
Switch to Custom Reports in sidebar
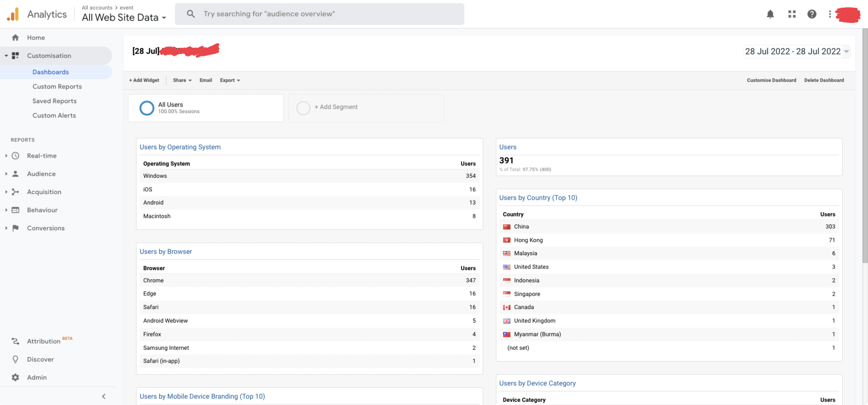[57, 86]
